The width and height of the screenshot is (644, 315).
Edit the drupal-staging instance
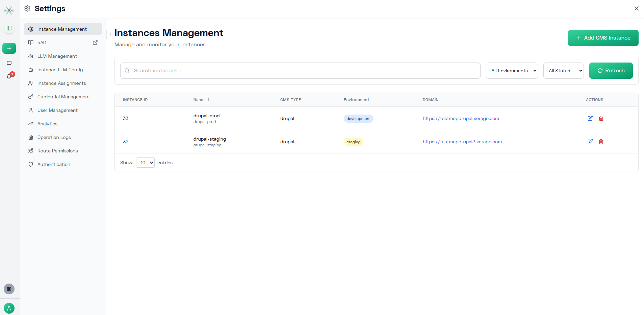pos(590,142)
